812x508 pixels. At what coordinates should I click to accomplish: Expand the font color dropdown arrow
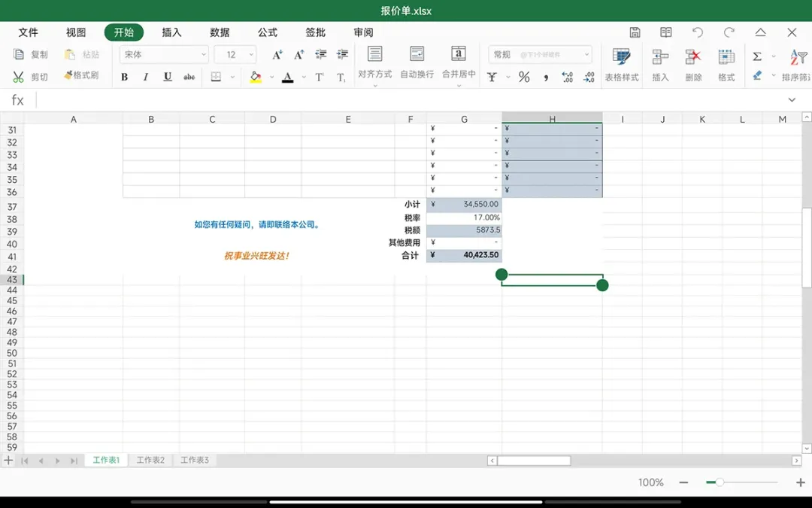tap(304, 78)
